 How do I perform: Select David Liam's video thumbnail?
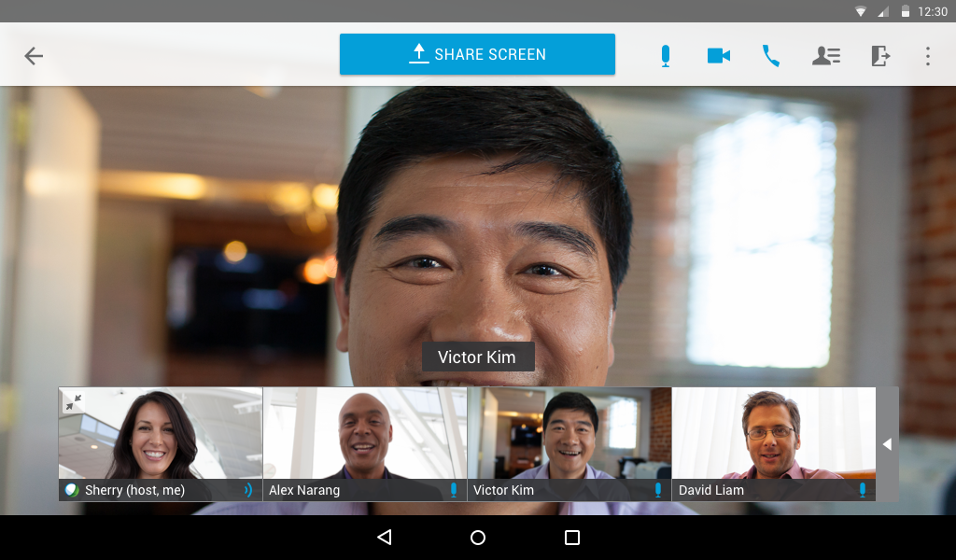click(774, 444)
